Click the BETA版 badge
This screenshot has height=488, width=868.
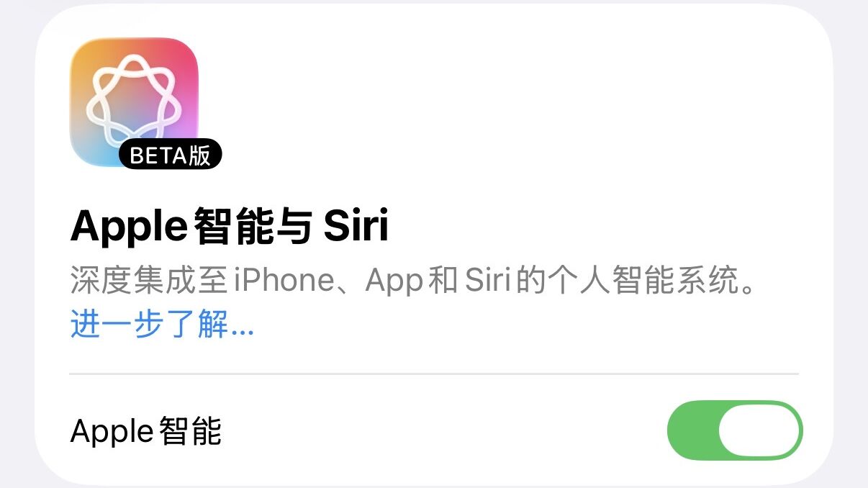tap(171, 155)
